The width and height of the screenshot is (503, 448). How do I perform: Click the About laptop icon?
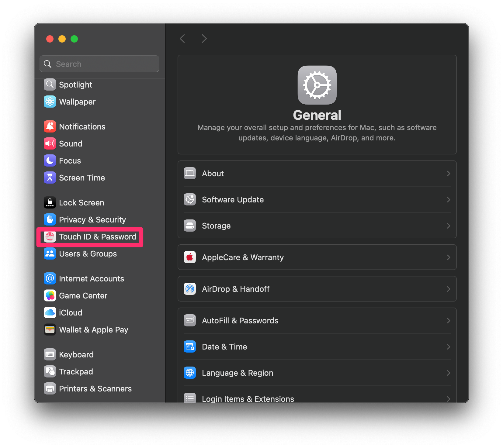[190, 173]
